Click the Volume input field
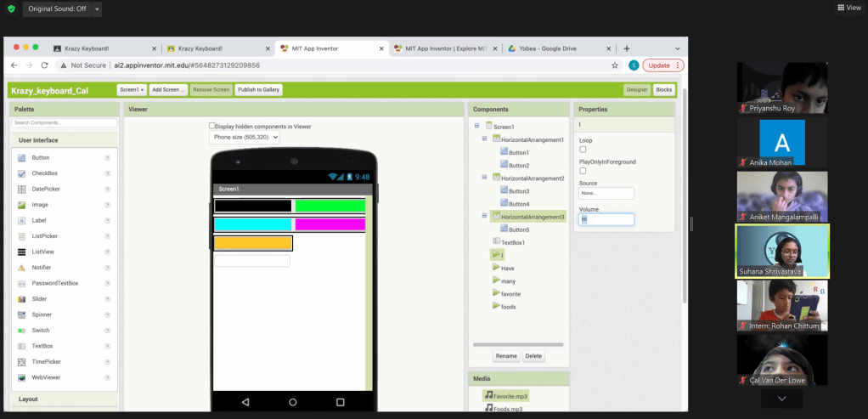868x419 pixels. (606, 219)
